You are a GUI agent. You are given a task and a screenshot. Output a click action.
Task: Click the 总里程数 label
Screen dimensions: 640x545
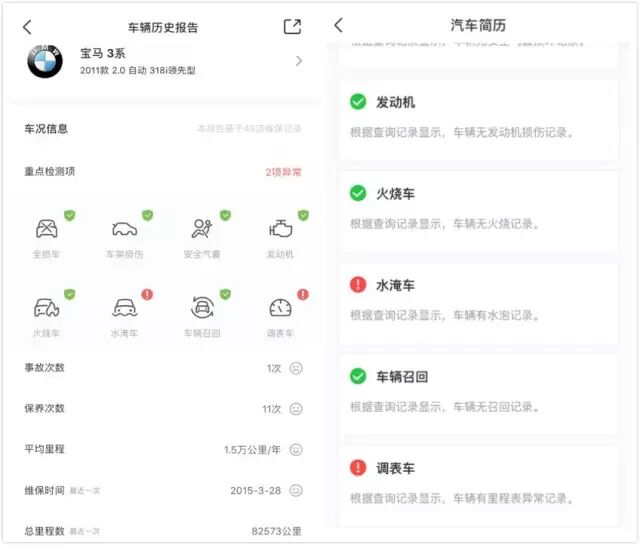pyautogui.click(x=44, y=531)
